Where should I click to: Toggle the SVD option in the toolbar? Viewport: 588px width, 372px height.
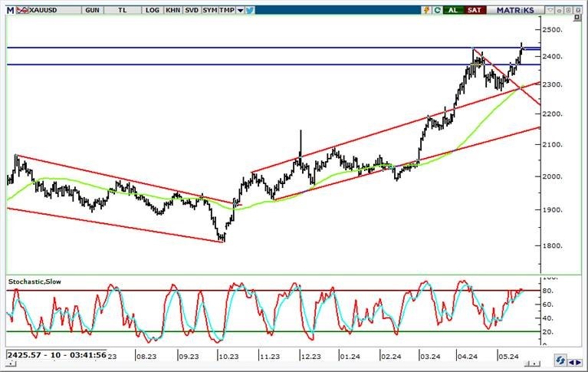(x=190, y=10)
